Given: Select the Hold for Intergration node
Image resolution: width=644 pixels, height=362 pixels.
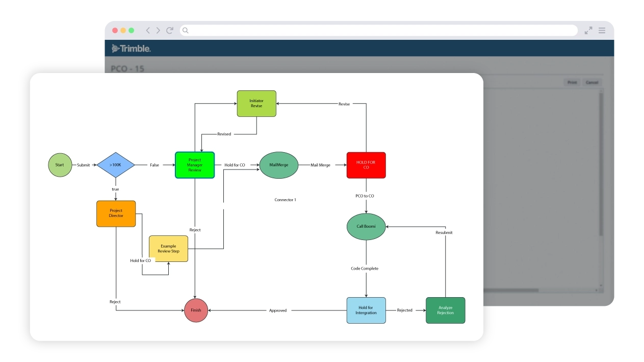Looking at the screenshot, I should (x=366, y=310).
